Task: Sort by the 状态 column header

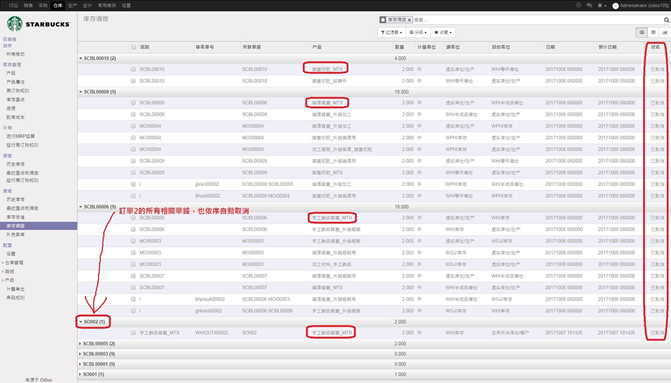Action: 656,47
